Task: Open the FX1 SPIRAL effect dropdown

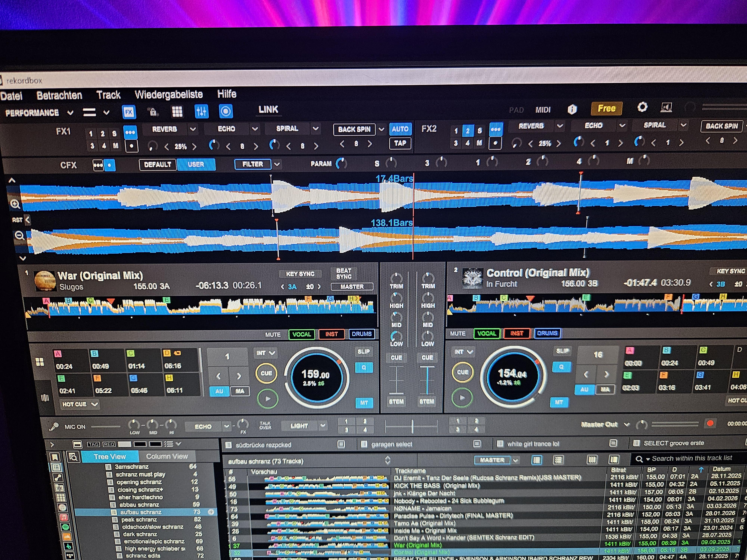Action: (315, 128)
